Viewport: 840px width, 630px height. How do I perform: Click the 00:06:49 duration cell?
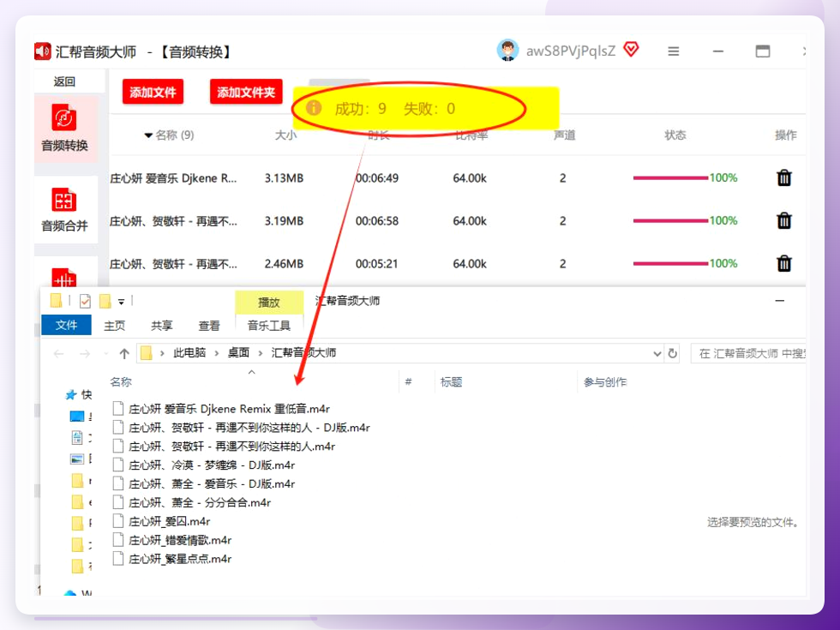pos(376,178)
